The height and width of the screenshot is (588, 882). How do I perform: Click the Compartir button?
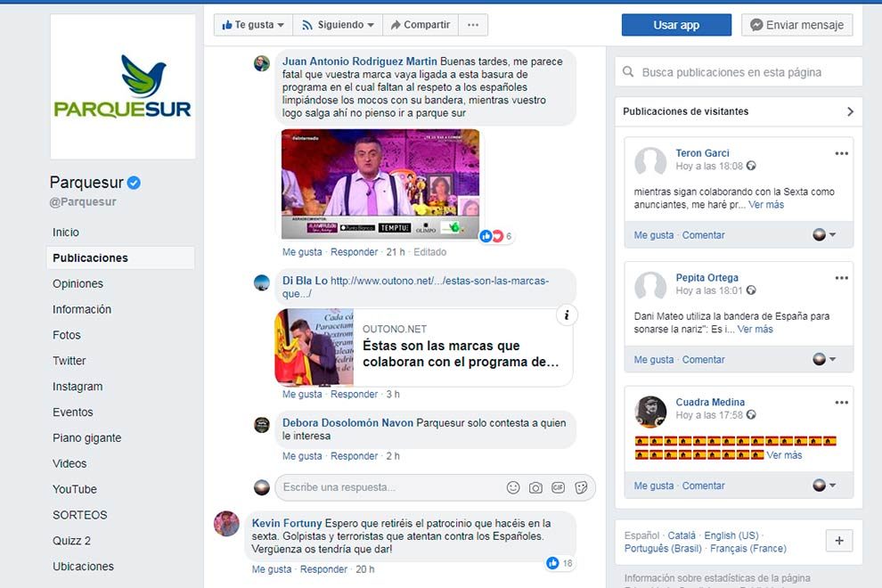(421, 25)
